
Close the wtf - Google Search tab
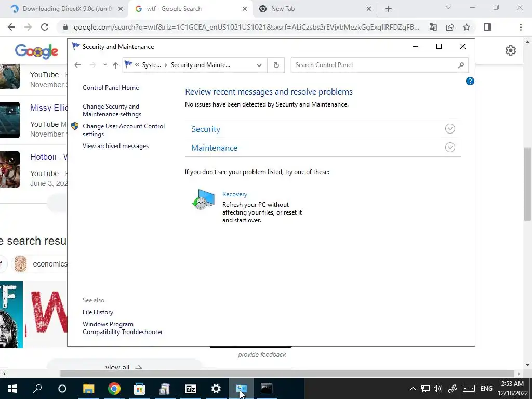pyautogui.click(x=245, y=9)
